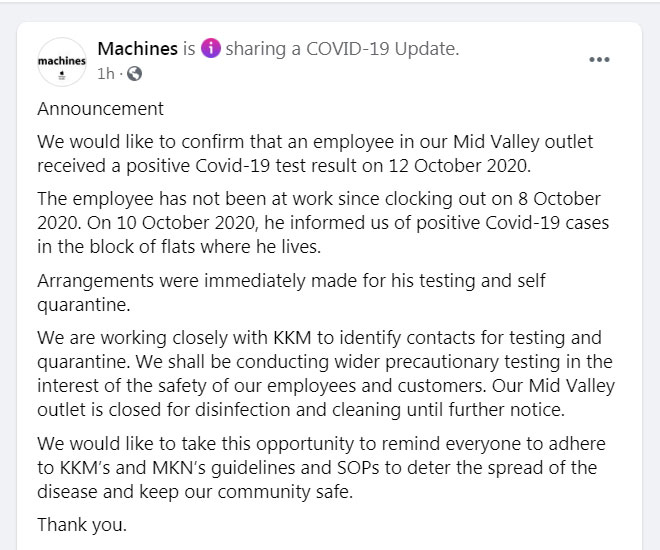Click the "sharing a COVID-19 Update" text
The width and height of the screenshot is (660, 550).
pos(342,49)
